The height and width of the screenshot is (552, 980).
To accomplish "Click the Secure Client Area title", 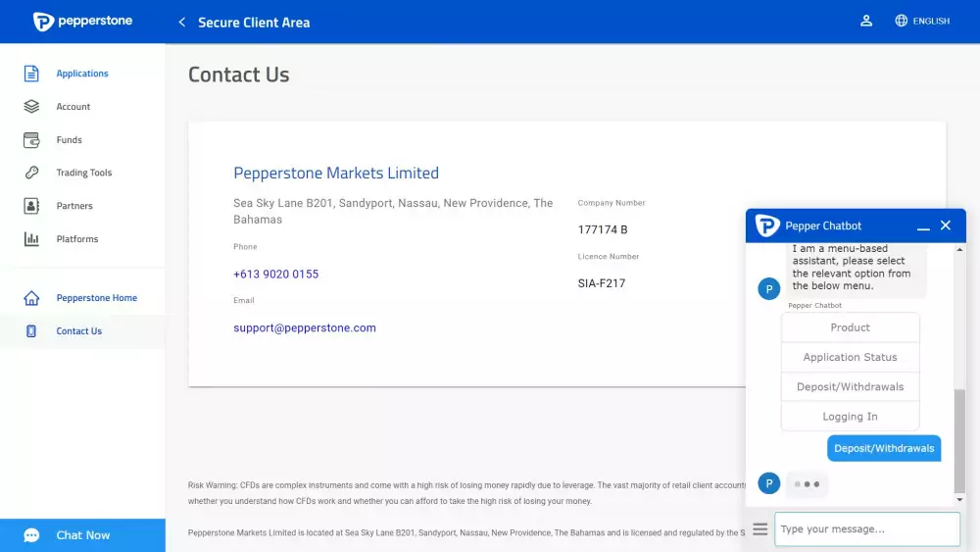I will [254, 23].
